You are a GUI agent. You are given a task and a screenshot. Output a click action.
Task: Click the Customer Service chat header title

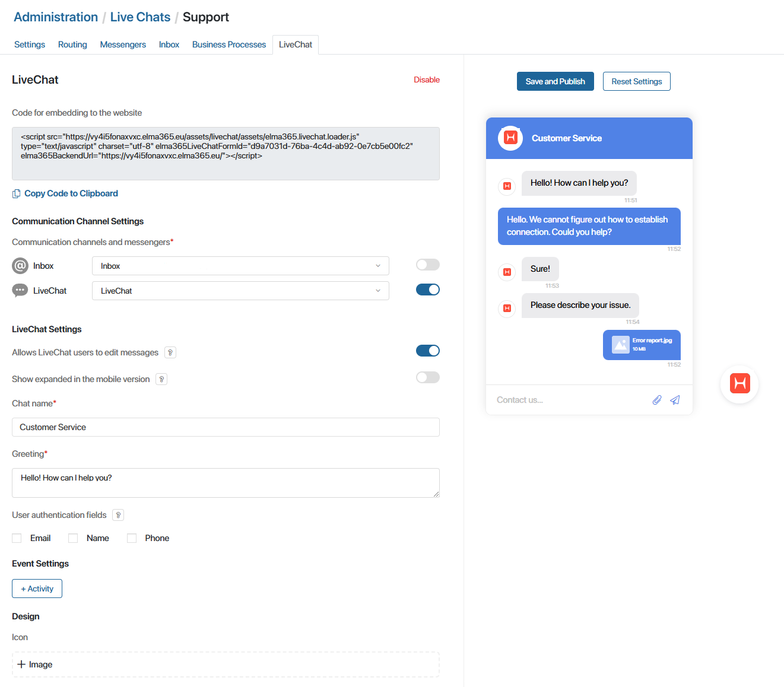567,138
